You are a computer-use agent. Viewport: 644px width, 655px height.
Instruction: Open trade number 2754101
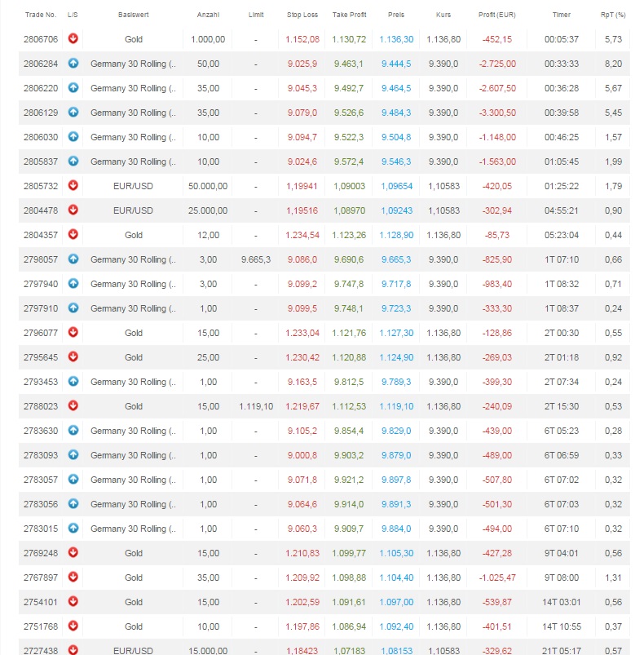[39, 602]
